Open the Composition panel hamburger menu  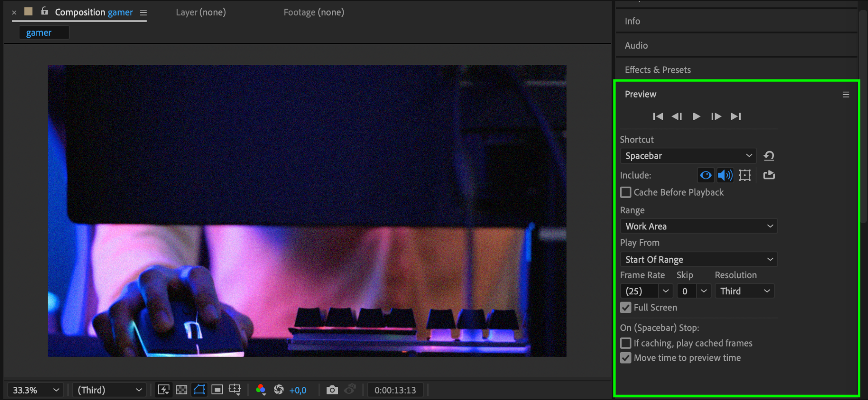[x=143, y=13]
